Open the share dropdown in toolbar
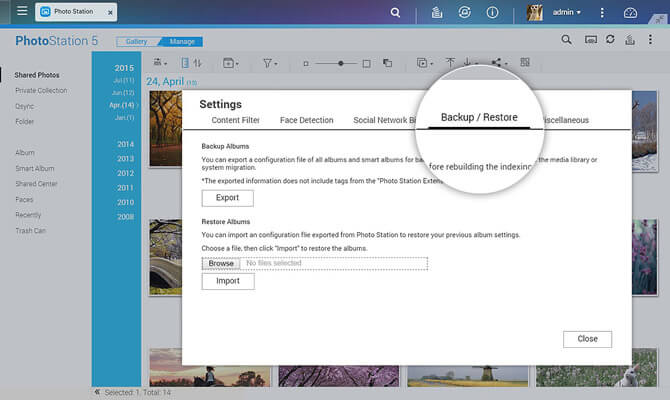670x400 pixels. pos(498,63)
